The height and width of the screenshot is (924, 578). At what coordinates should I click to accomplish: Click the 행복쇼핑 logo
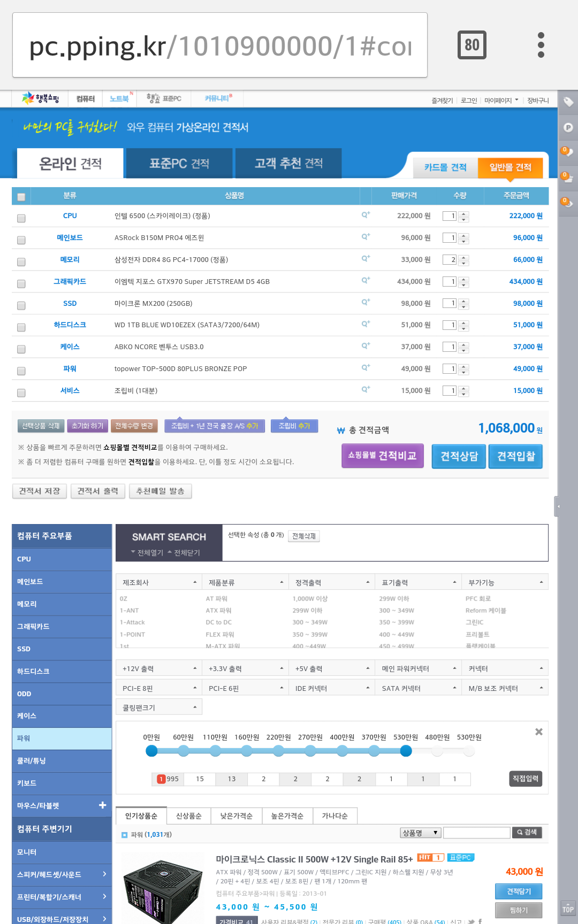click(x=41, y=98)
